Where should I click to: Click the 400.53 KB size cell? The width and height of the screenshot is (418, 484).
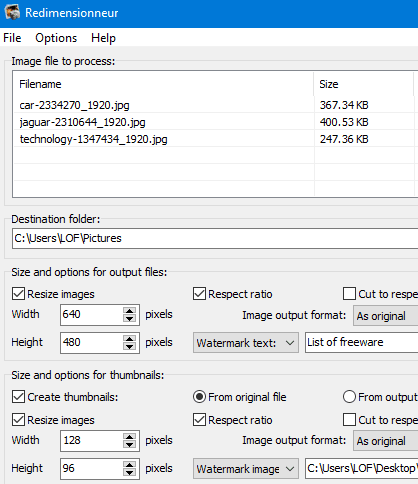click(344, 122)
